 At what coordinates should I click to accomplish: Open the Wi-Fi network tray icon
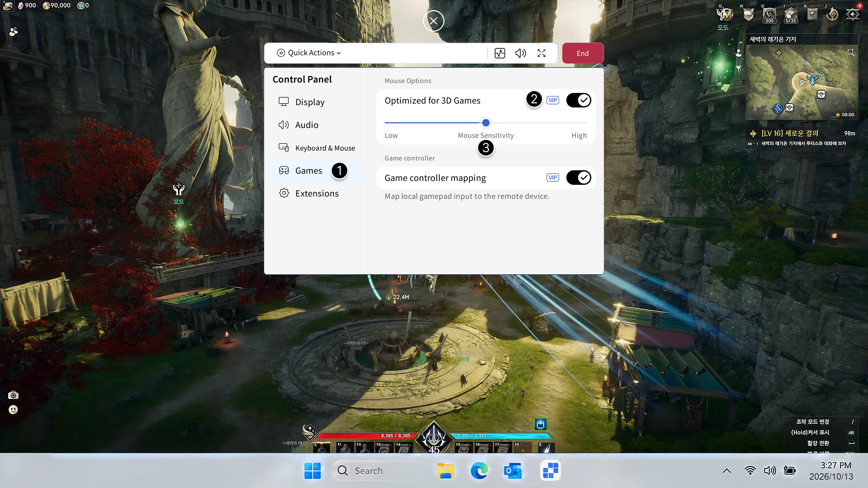click(x=750, y=470)
